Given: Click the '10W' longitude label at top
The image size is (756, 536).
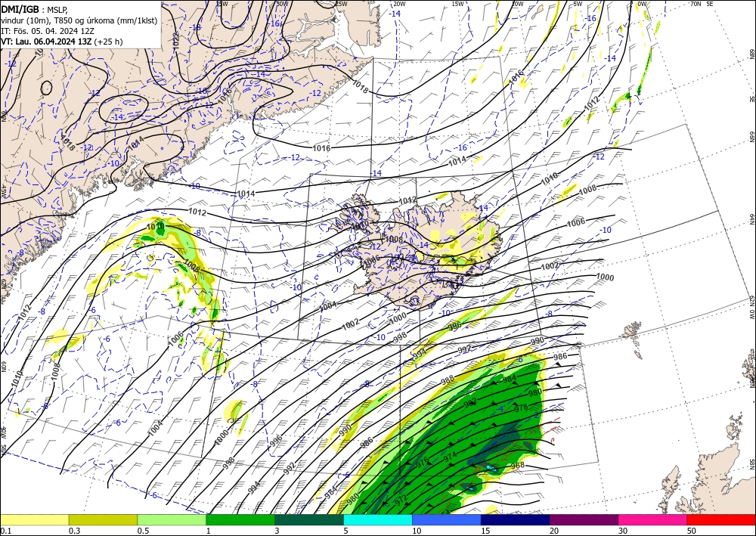Looking at the screenshot, I should pyautogui.click(x=517, y=4).
